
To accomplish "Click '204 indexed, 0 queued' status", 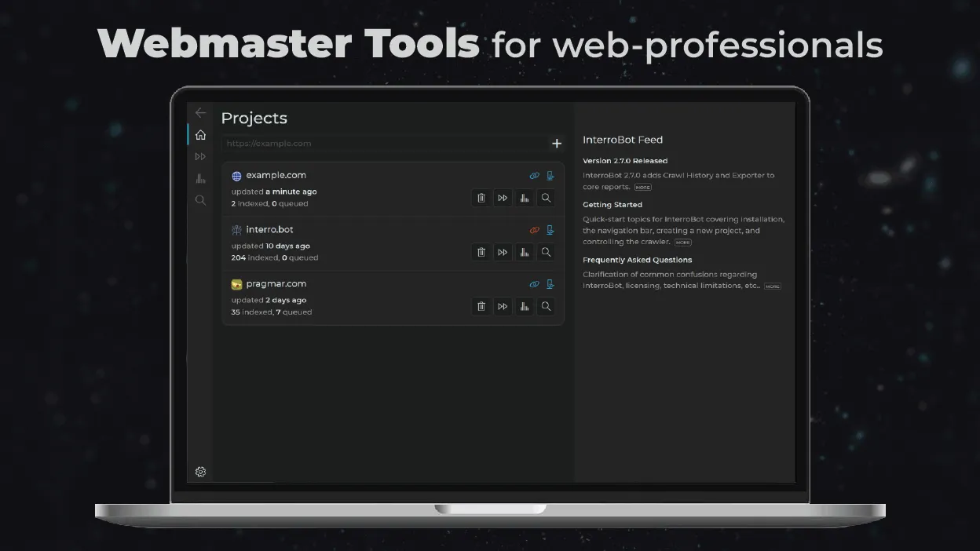I will (x=275, y=257).
